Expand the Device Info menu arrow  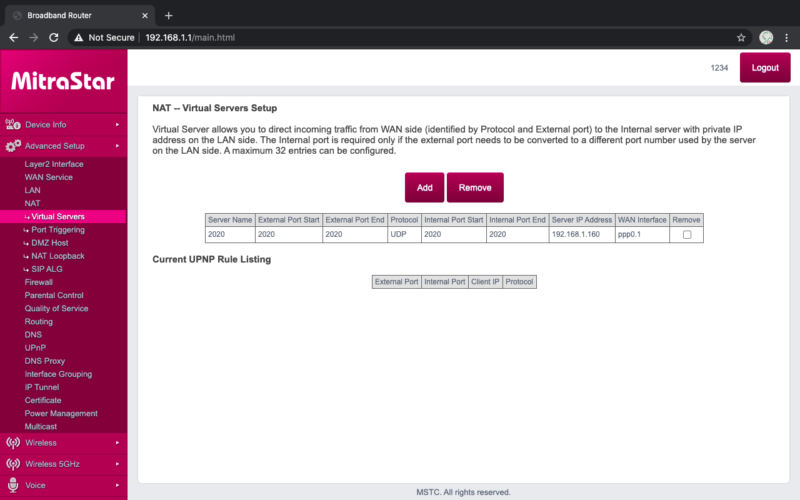coord(118,125)
